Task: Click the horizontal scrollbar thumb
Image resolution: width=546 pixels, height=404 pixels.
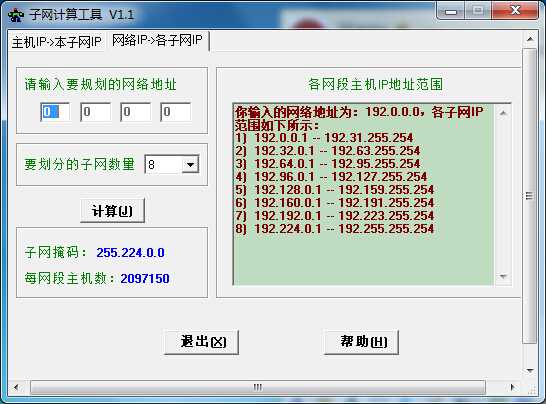Action: point(258,387)
